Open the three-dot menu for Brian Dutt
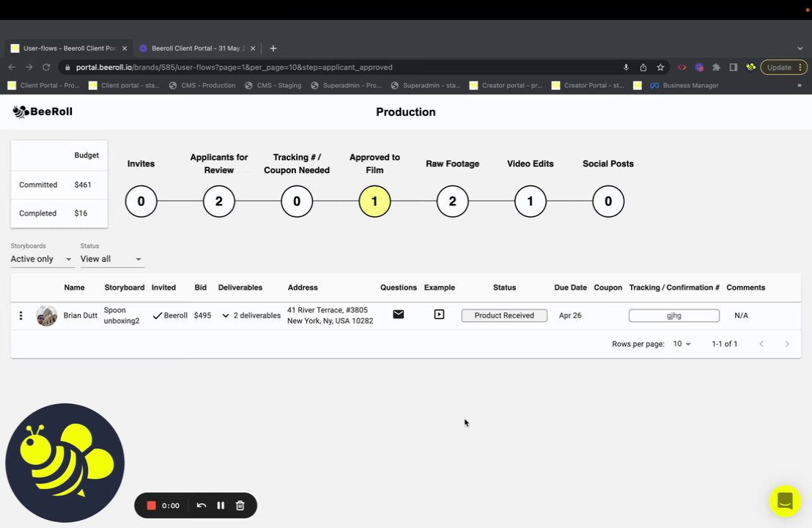Screen dimensions: 812x528 pos(21,315)
